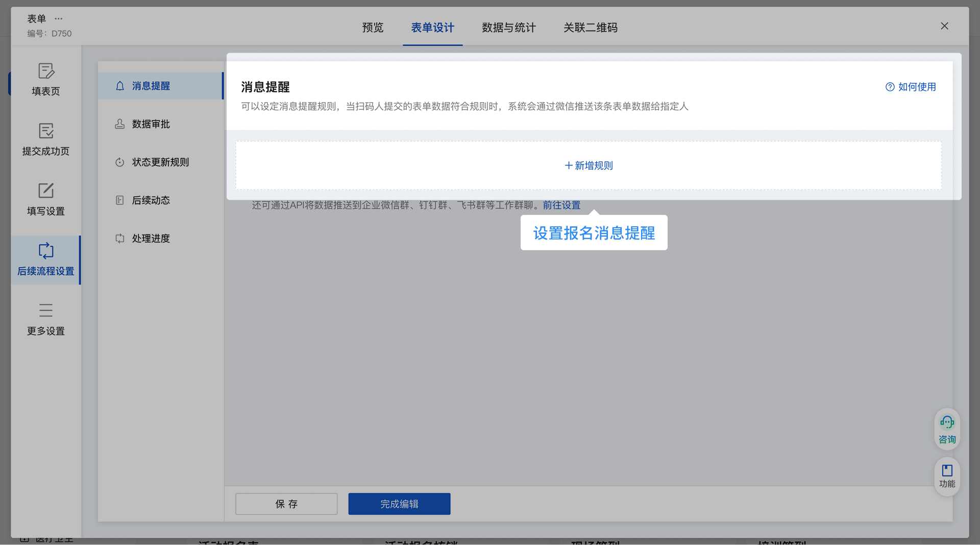
Task: Select 表单设计 tab
Action: coord(432,28)
